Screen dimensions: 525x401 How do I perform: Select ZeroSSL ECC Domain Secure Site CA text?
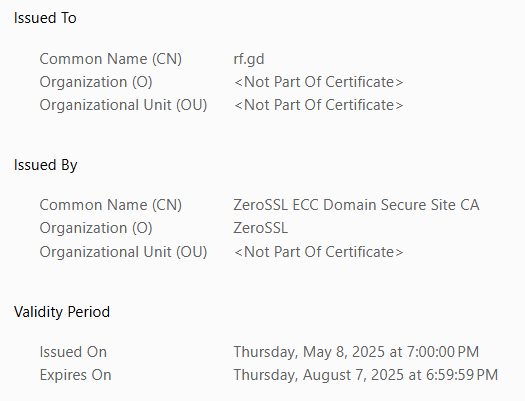click(x=356, y=205)
